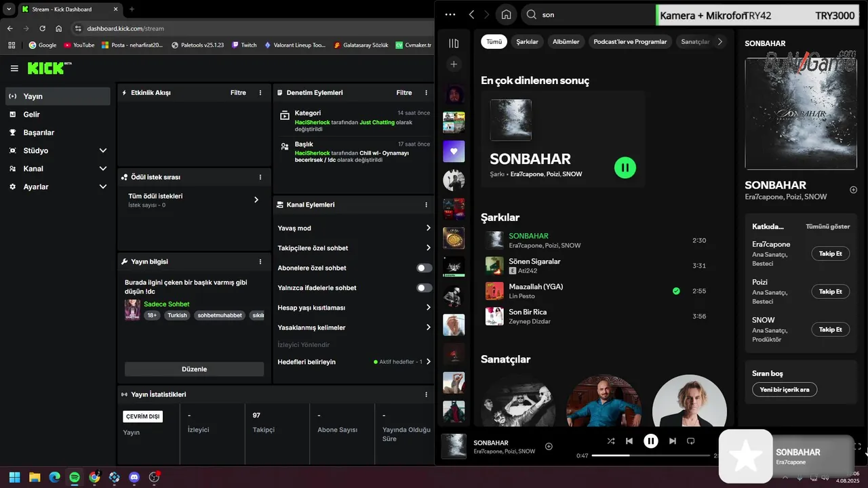Open Yayın İstatistikleri three-dot menu
Viewport: 868px width, 488px height.
click(x=426, y=394)
